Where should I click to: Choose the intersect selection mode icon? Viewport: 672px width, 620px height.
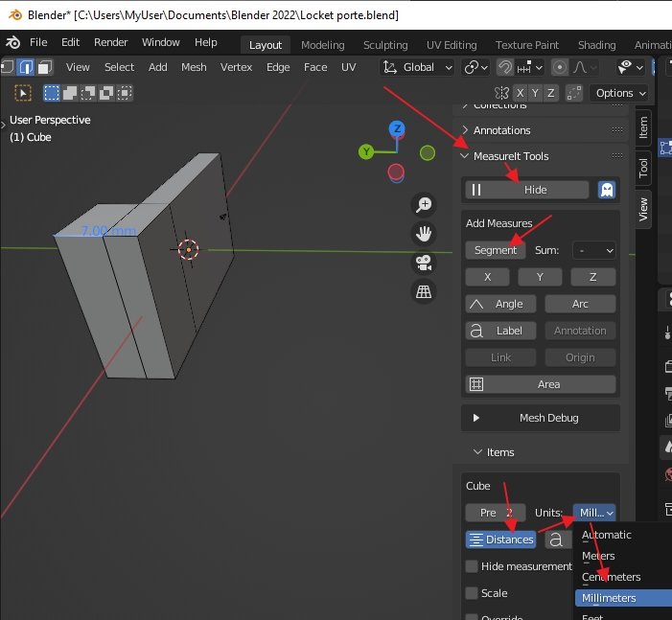click(125, 93)
